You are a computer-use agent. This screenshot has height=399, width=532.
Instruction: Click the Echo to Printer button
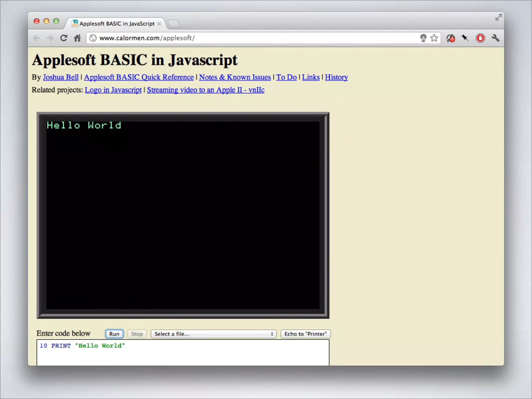305,334
